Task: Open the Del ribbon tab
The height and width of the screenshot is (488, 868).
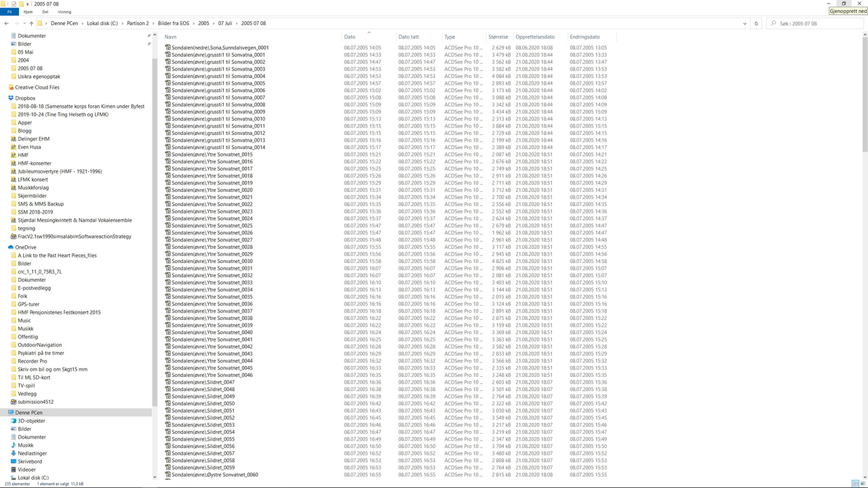Action: point(45,12)
